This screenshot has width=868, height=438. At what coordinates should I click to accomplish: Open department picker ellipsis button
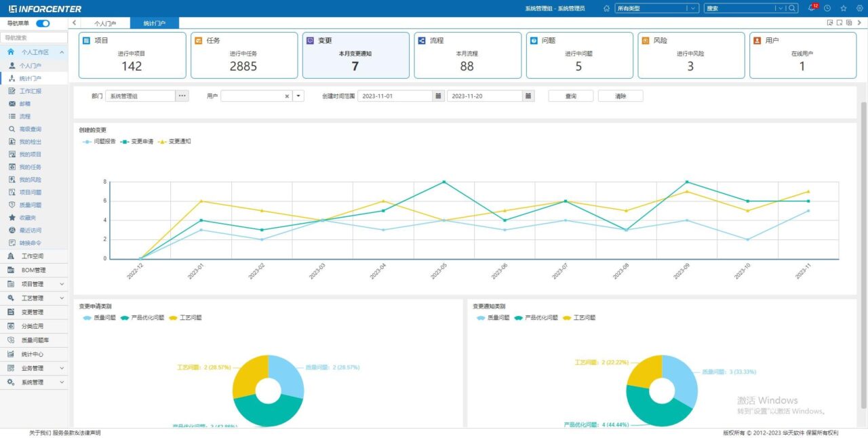tap(182, 96)
